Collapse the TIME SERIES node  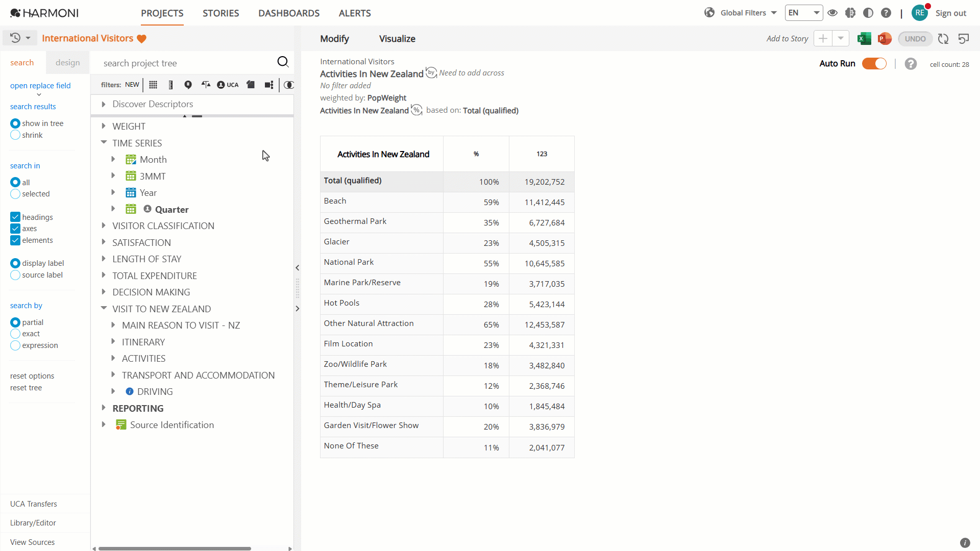[104, 143]
